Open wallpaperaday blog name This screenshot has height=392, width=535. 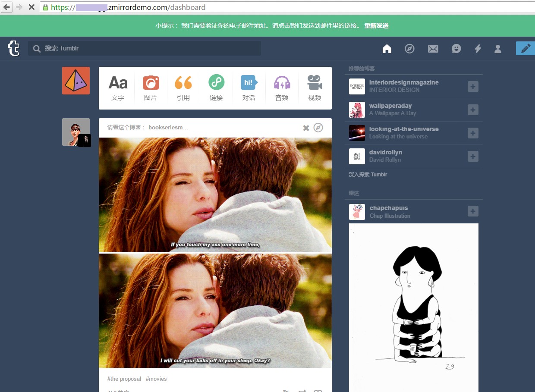[x=390, y=106]
